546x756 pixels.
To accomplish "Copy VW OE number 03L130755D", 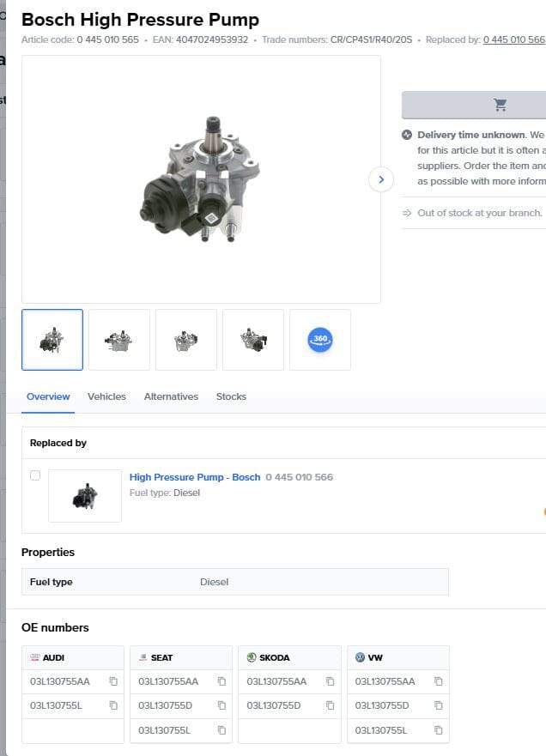I will click(438, 705).
